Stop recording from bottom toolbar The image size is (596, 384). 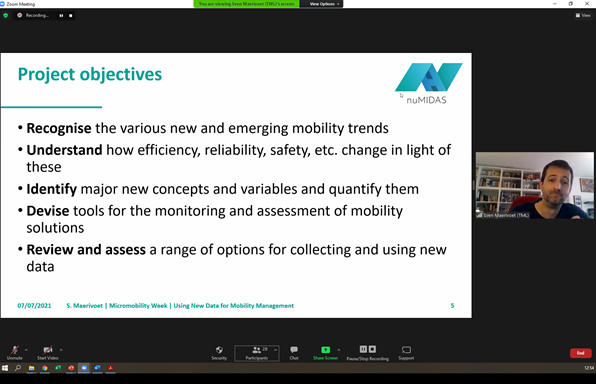[372, 349]
